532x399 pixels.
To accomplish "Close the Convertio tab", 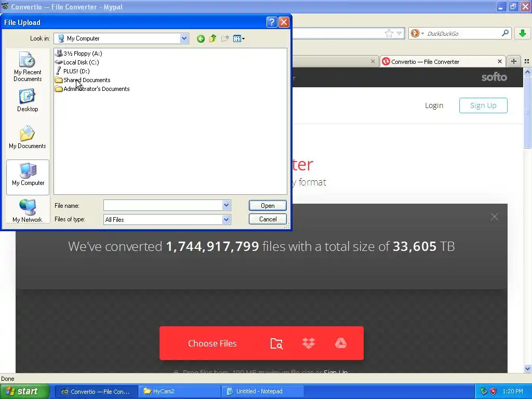I will (499, 61).
